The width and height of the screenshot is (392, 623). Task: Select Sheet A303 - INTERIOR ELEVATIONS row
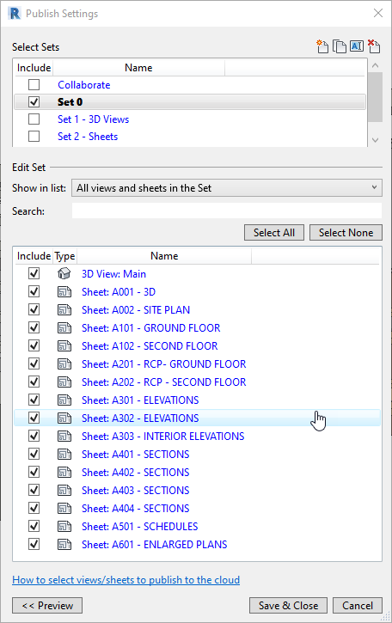(197, 436)
